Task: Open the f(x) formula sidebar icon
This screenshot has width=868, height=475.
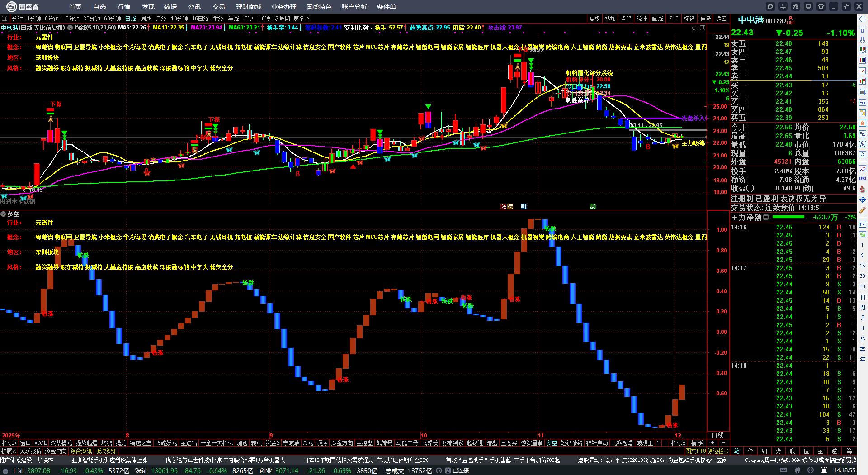Action: point(863,144)
